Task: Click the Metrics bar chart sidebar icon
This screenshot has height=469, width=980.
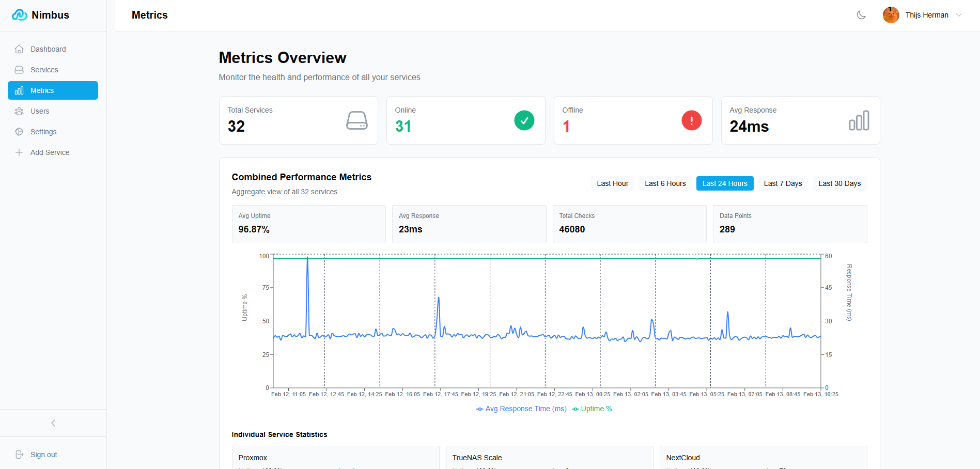Action: tap(19, 90)
